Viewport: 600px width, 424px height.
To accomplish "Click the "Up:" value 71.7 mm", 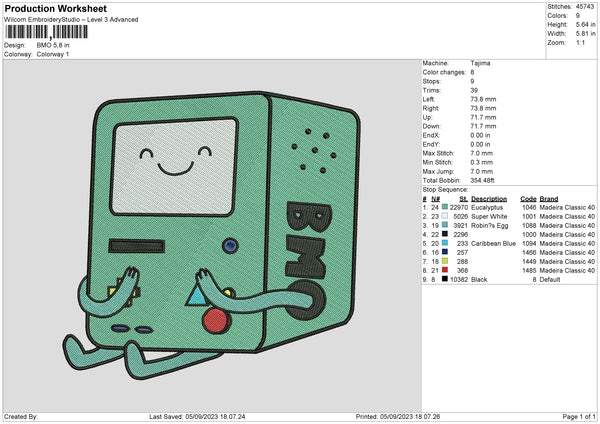I will coord(483,117).
